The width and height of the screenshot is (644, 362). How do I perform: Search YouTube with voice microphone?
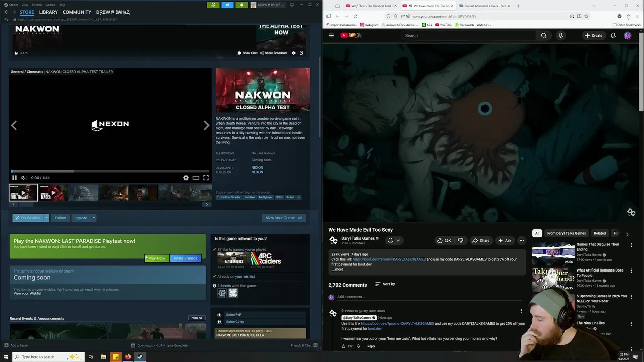pyautogui.click(x=560, y=35)
